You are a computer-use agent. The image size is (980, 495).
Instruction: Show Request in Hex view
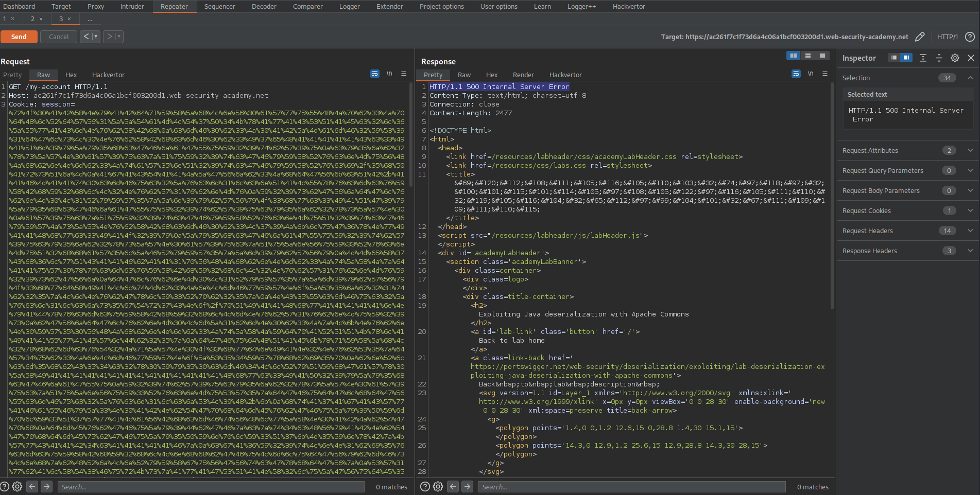(71, 75)
